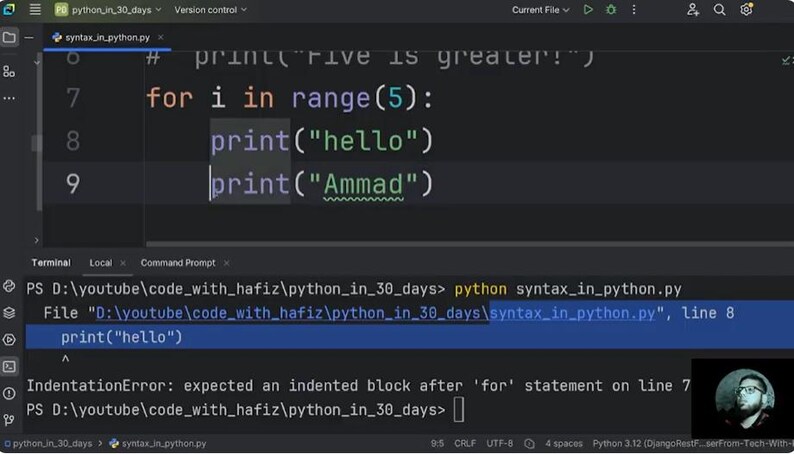The image size is (794, 454).
Task: Close the Local terminal tab
Action: point(123,263)
